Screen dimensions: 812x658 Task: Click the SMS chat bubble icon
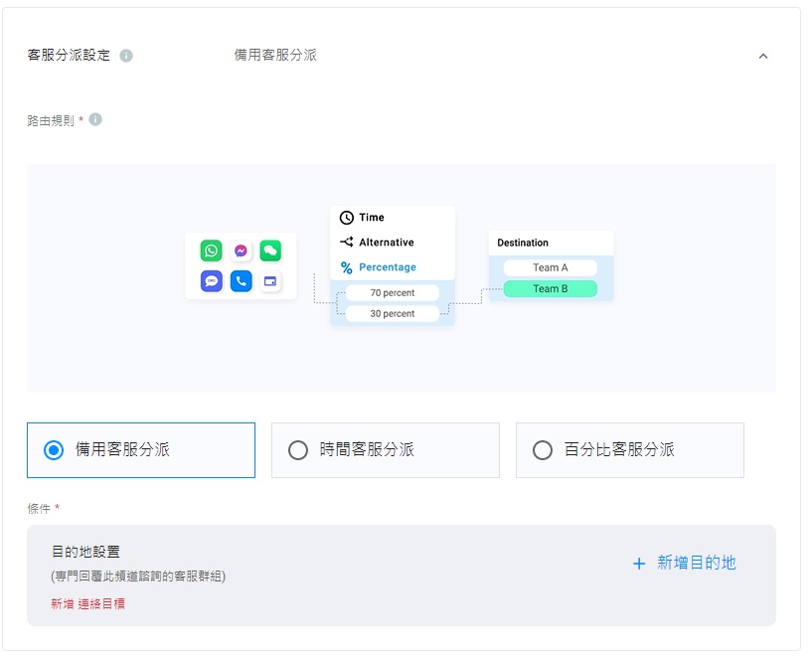click(212, 281)
